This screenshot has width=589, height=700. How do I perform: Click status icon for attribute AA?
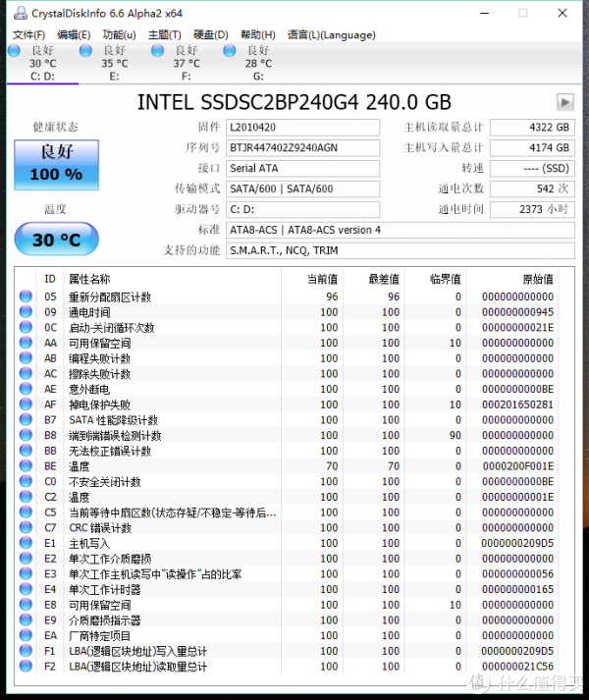(x=26, y=342)
